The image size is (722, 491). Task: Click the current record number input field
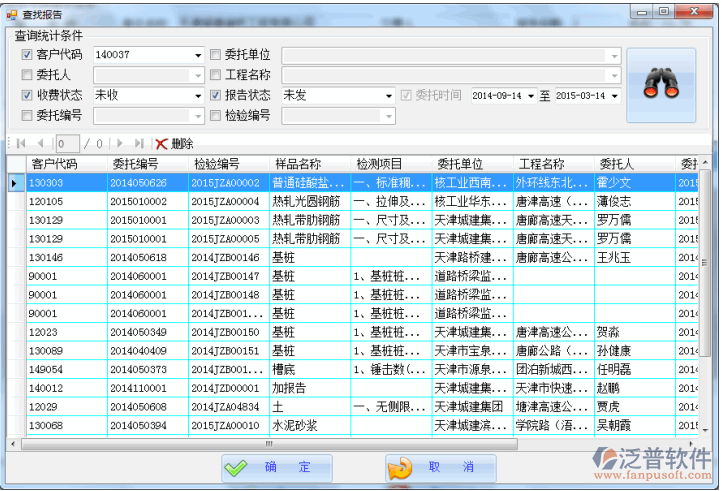68,144
